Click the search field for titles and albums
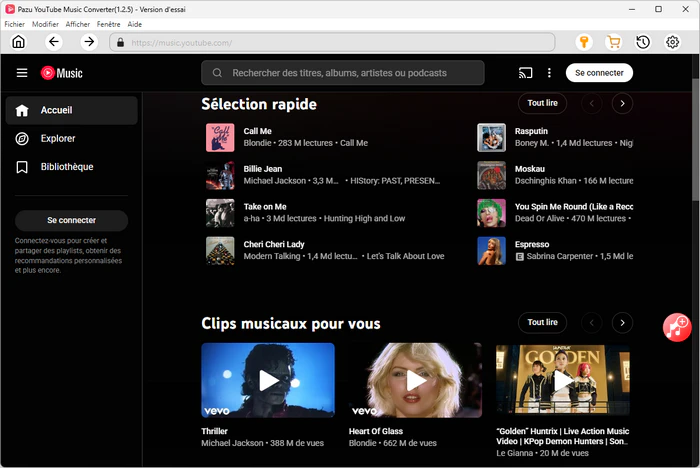This screenshot has height=468, width=700. [x=343, y=73]
